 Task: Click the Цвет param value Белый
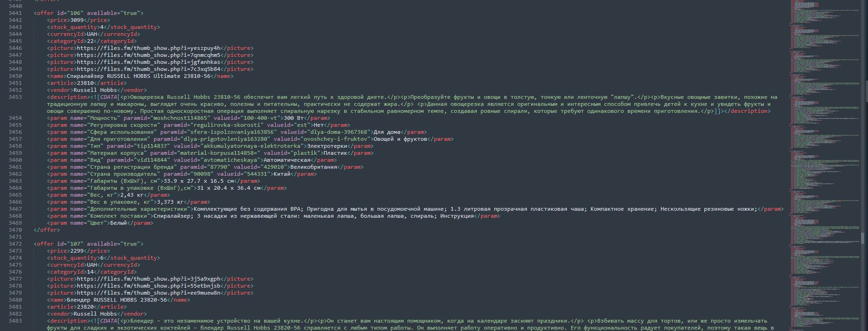(x=119, y=223)
